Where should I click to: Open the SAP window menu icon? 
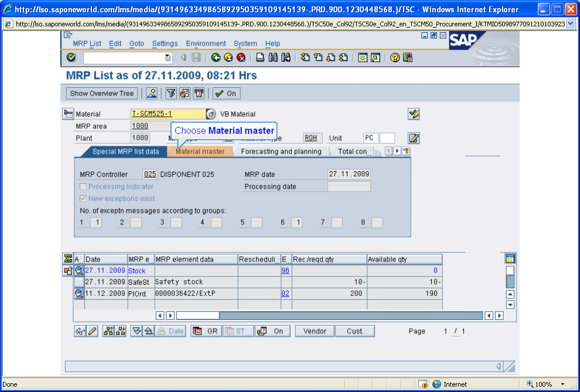coord(68,35)
